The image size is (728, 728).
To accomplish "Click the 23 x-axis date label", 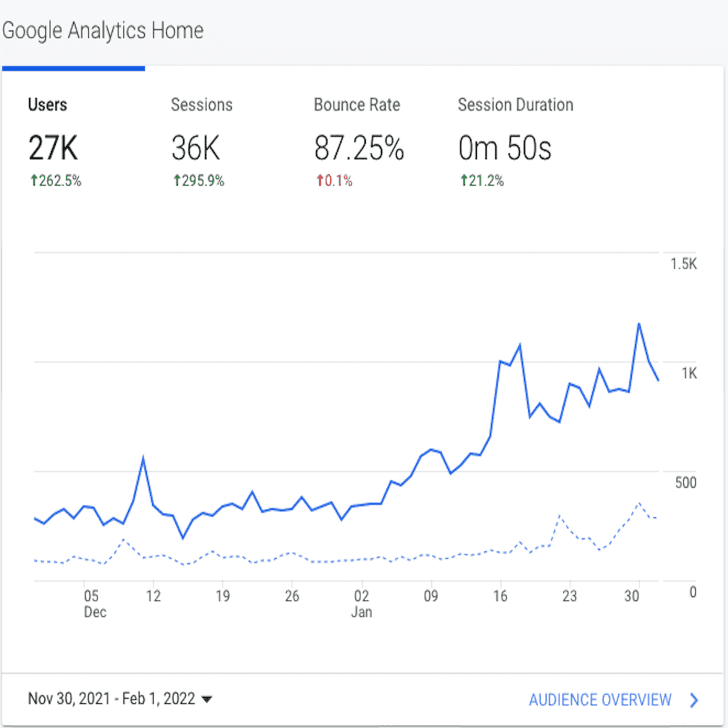I will click(569, 596).
